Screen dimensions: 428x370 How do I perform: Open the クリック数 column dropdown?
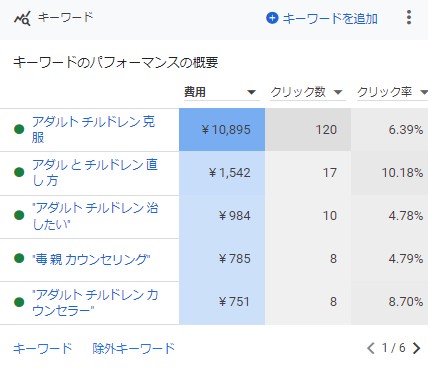click(338, 92)
